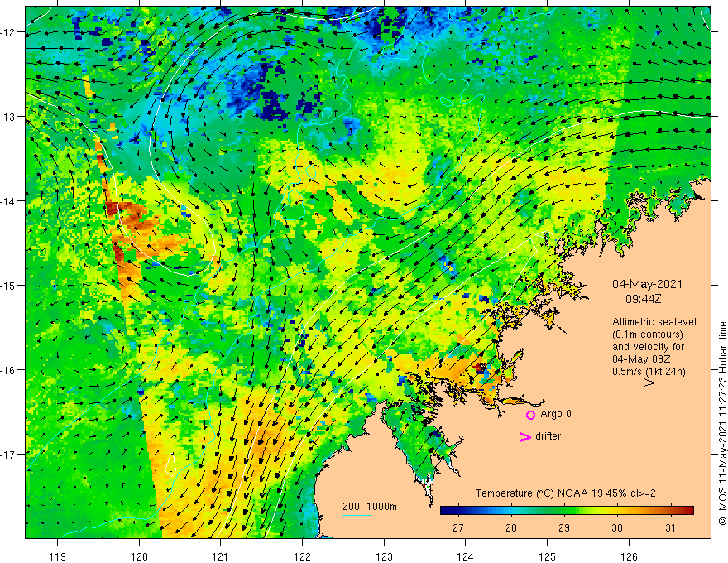The width and height of the screenshot is (728, 563).
Task: Click the 29 value on temperature scale
Action: click(564, 527)
